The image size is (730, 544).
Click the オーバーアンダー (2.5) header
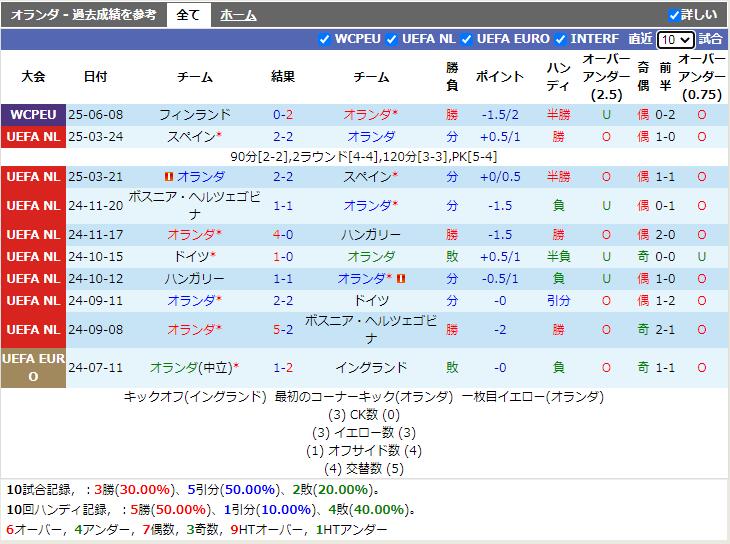click(x=606, y=77)
